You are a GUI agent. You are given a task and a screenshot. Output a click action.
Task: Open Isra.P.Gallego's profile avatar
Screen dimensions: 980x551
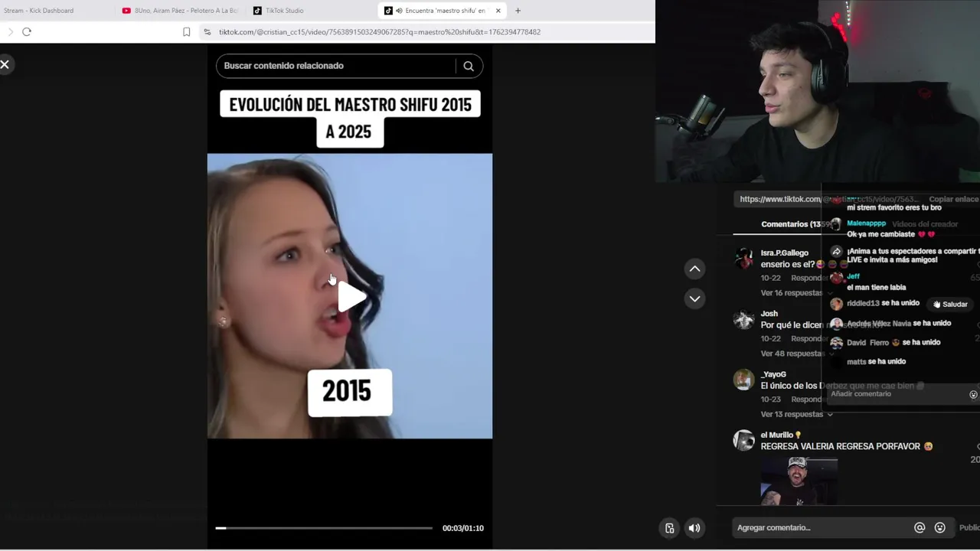[x=743, y=258]
